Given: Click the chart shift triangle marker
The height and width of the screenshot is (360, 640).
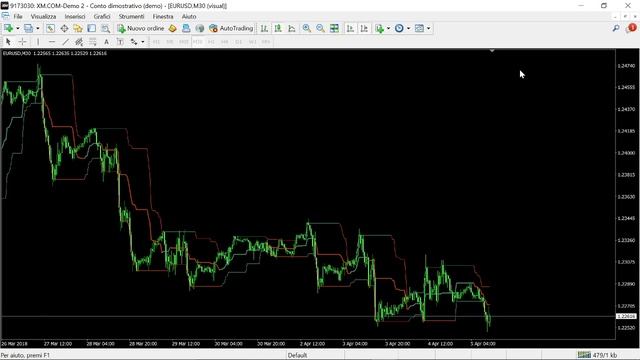Looking at the screenshot, I should (x=492, y=51).
